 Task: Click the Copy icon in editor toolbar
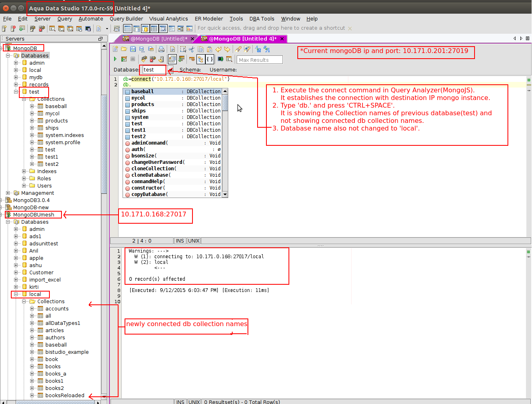201,49
